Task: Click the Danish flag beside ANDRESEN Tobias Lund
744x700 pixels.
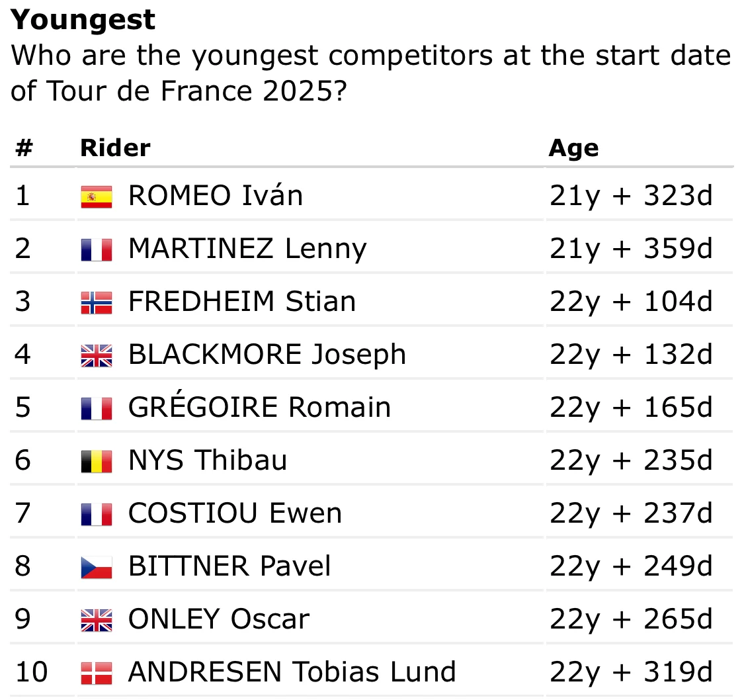Action: (97, 673)
